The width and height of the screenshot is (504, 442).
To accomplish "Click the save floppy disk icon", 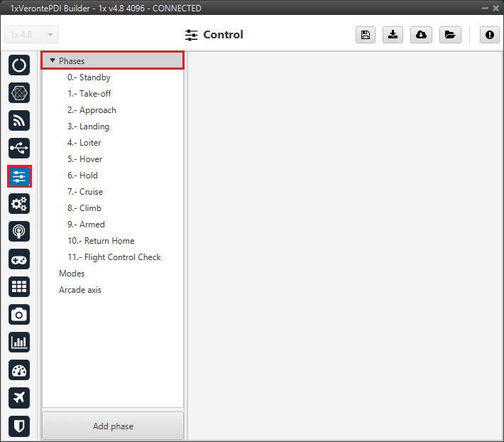I will (366, 35).
